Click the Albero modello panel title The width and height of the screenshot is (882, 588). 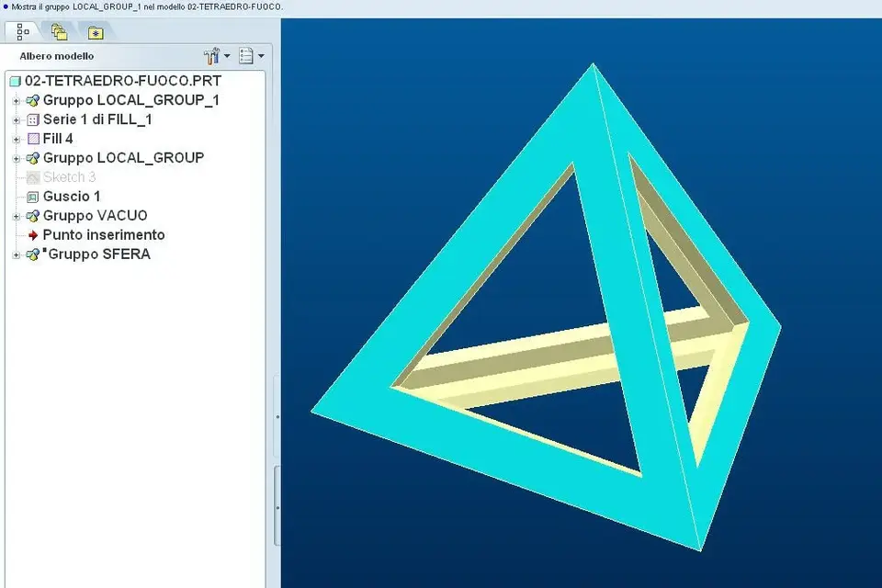57,56
